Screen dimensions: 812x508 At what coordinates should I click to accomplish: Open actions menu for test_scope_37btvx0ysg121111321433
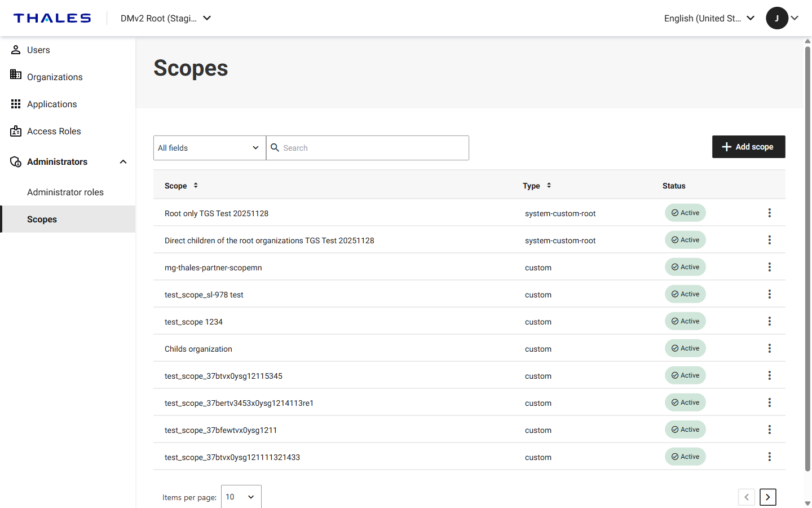tap(769, 457)
